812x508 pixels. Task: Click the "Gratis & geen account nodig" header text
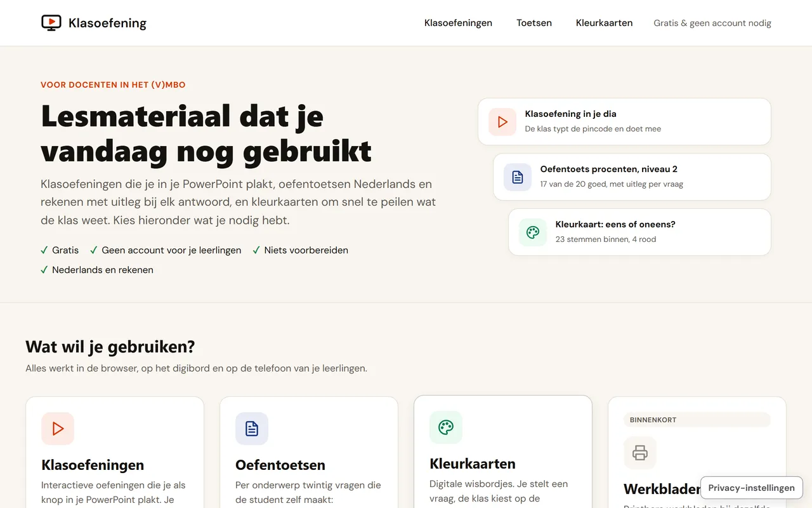click(712, 23)
